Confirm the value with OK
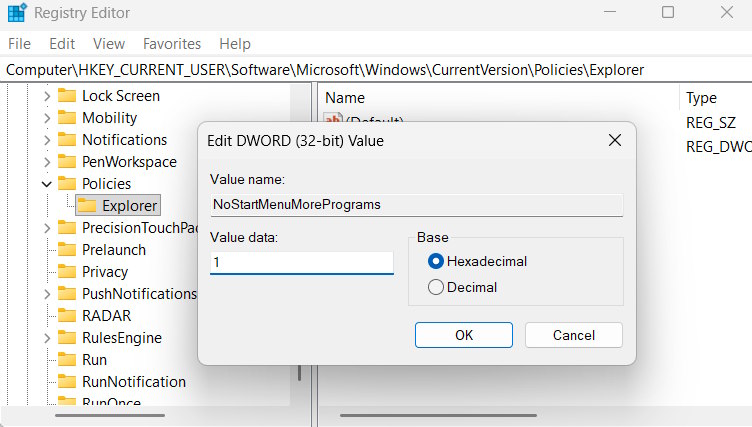This screenshot has width=752, height=427. [x=464, y=335]
